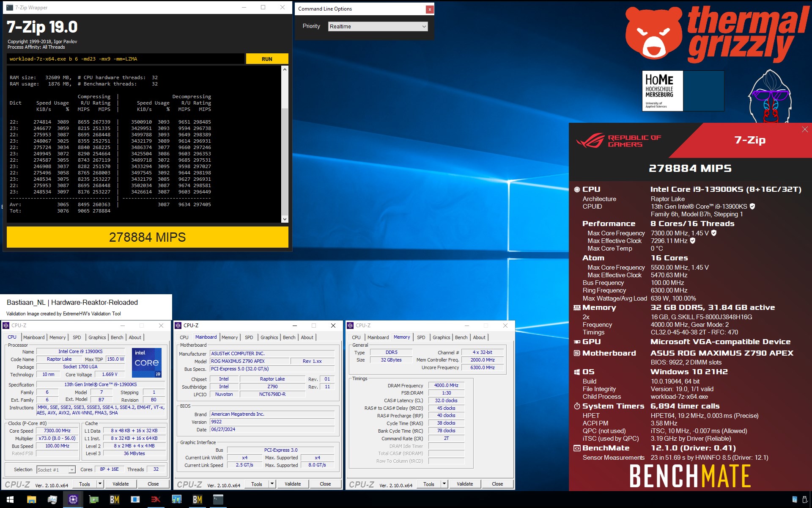
Task: Click the Intel Core i9 logo in CPU-Z
Action: (x=147, y=363)
